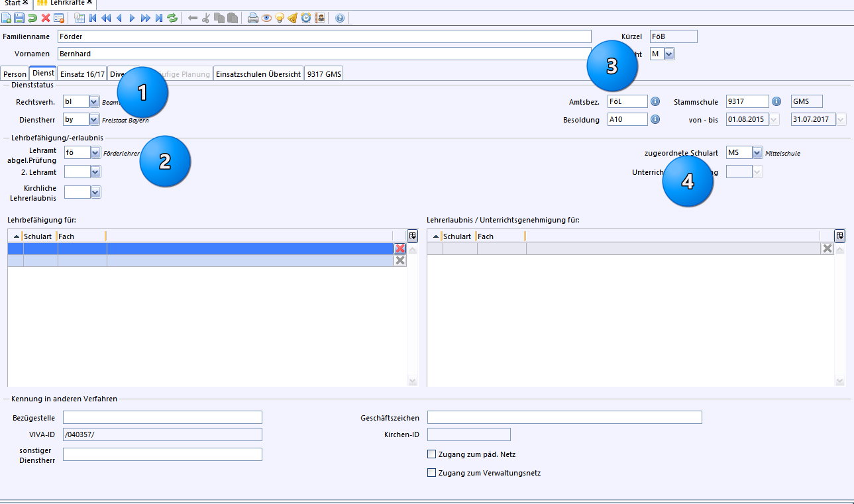Open the zugeordnete Schulart dropdown
Image resolution: width=854 pixels, height=504 pixels.
[757, 152]
